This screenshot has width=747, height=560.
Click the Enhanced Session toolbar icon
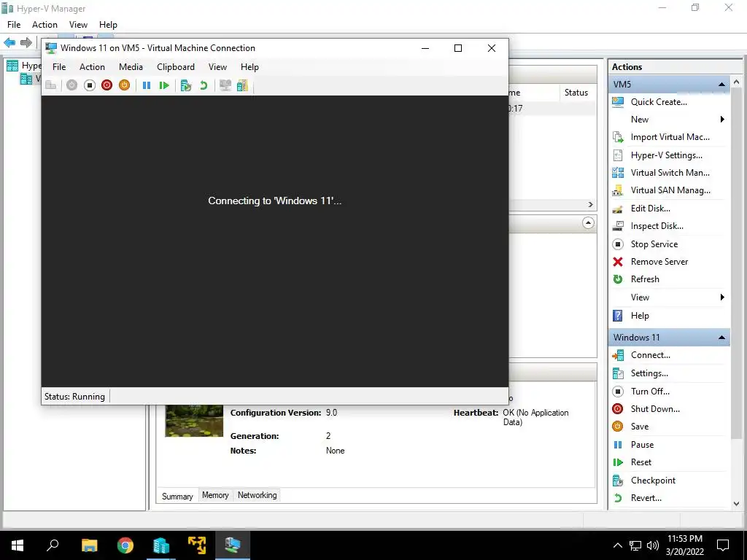coord(225,86)
